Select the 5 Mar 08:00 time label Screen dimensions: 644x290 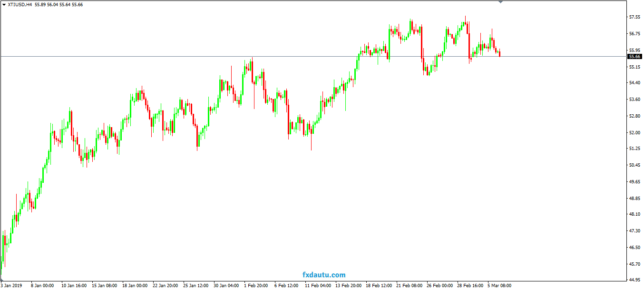tap(499, 286)
